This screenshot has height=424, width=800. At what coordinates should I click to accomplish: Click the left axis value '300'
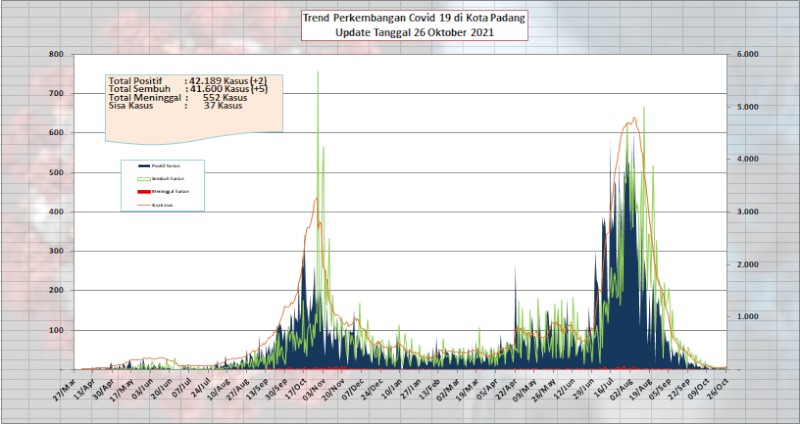[56, 251]
